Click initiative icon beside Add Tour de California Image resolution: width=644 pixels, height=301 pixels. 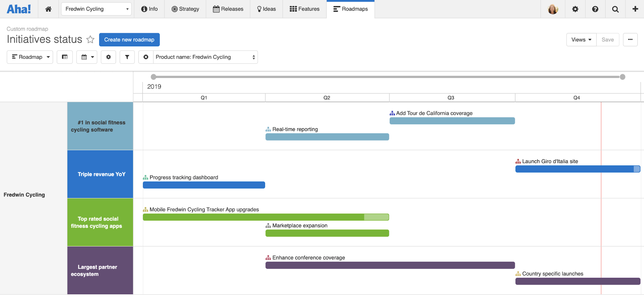click(392, 113)
